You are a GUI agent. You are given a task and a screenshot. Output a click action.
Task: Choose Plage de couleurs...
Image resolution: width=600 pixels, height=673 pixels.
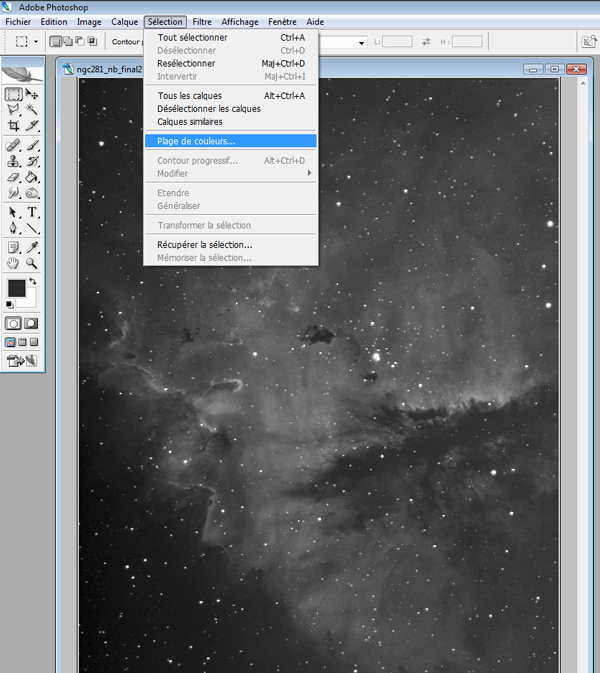231,141
